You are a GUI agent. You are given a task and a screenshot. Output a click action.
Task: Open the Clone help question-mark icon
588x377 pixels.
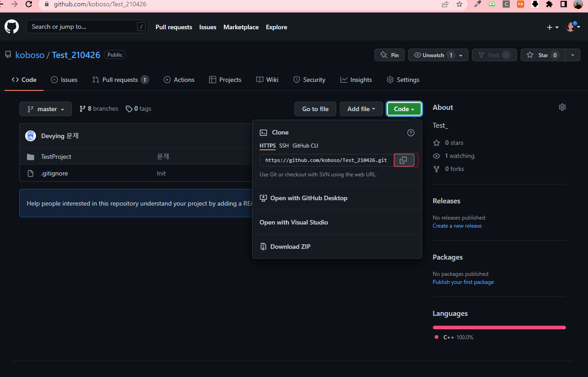point(410,133)
